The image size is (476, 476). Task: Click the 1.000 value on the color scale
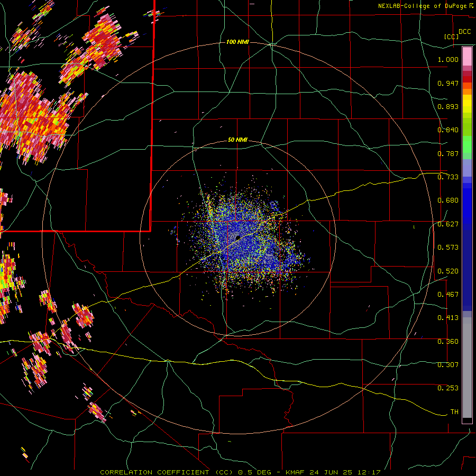pos(448,59)
